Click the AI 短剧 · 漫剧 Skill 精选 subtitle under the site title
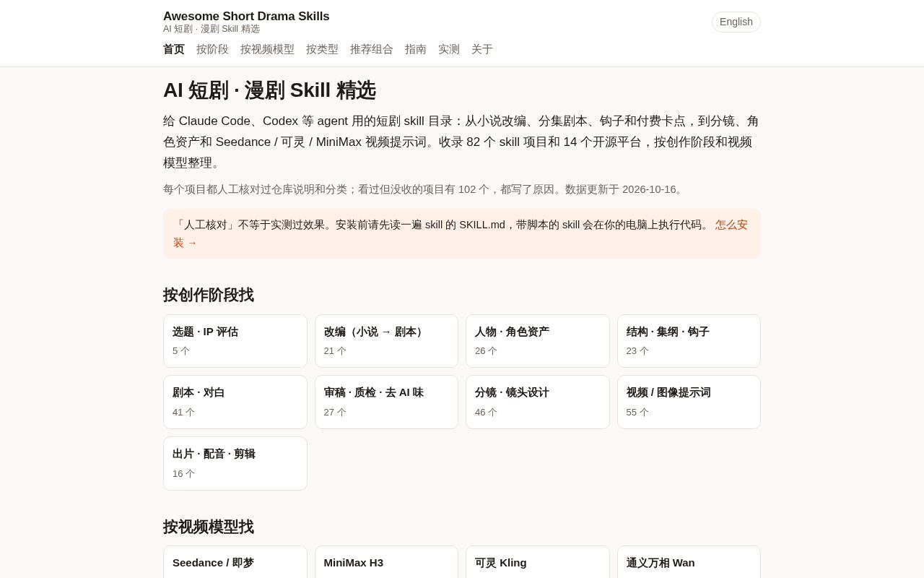Screen dimensions: 924x578 tap(212, 29)
